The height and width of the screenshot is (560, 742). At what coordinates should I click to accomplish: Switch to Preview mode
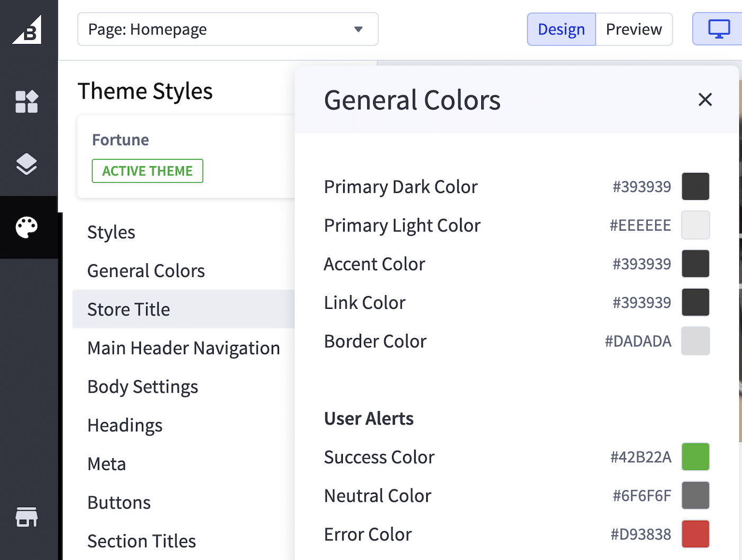[x=634, y=29]
